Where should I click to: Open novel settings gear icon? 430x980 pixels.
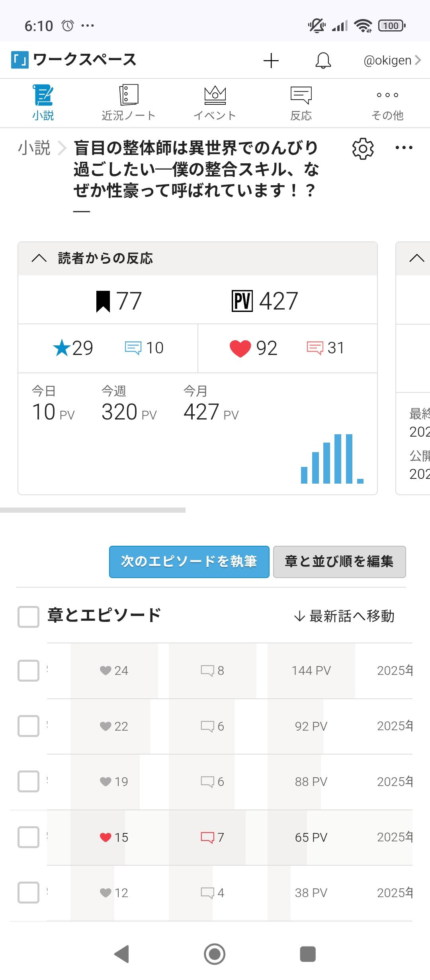(x=363, y=149)
